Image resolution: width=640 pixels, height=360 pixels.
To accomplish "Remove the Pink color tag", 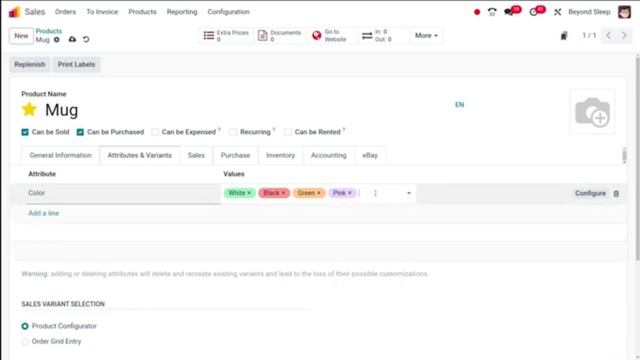I will click(350, 193).
